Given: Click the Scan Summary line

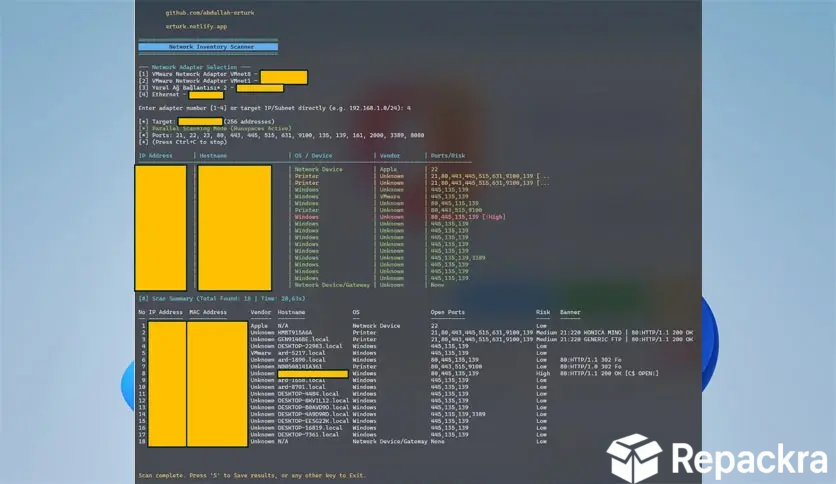Looking at the screenshot, I should (x=222, y=299).
